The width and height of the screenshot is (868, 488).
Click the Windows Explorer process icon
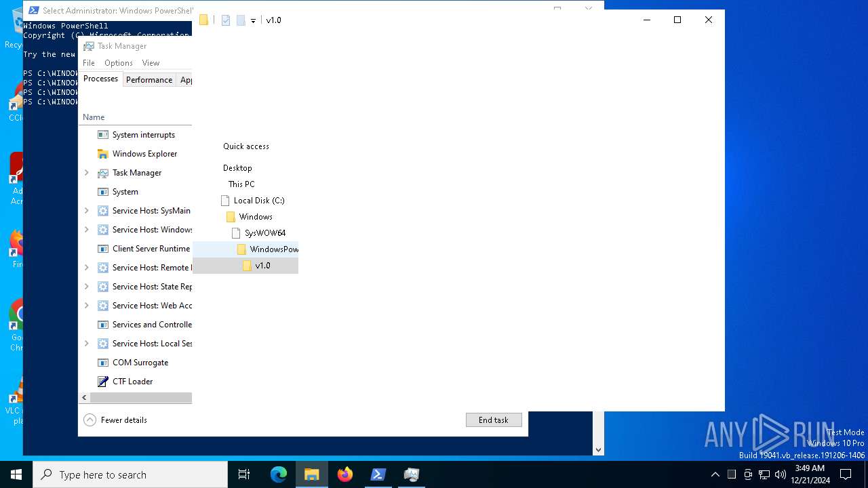click(103, 154)
